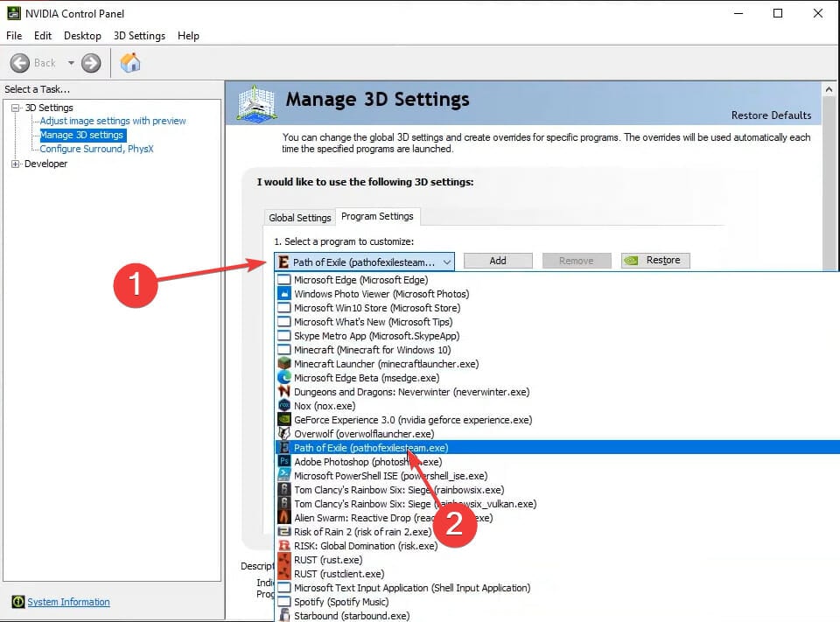
Task: Click the Risk of Rain 2 icon
Action: pos(283,532)
